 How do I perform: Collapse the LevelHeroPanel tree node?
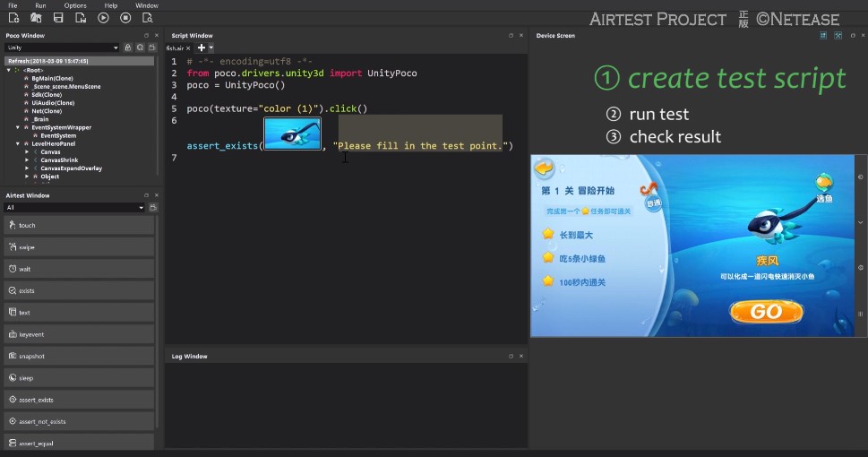tap(18, 143)
